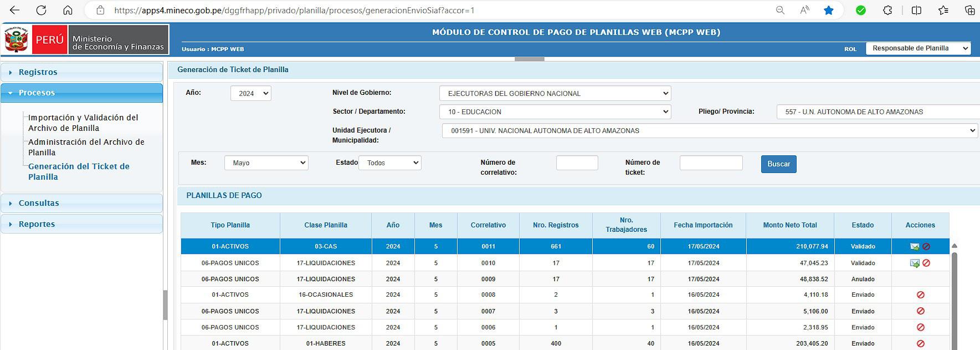The image size is (980, 350).
Task: Click the Anulado status cell
Action: [x=863, y=279]
